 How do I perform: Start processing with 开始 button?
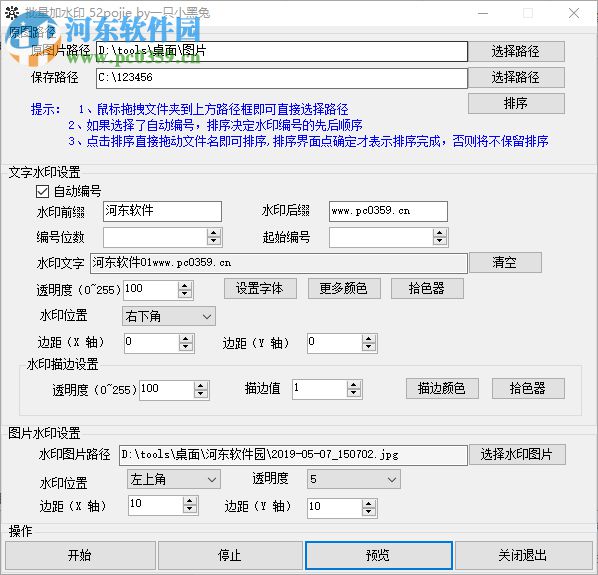[80, 555]
